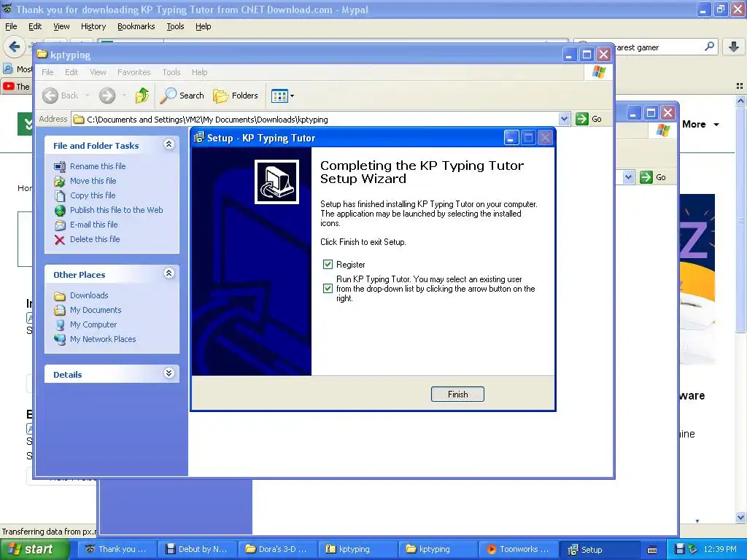The width and height of the screenshot is (747, 560).
Task: Click the keyboard icon on the taskbar
Action: point(652,550)
